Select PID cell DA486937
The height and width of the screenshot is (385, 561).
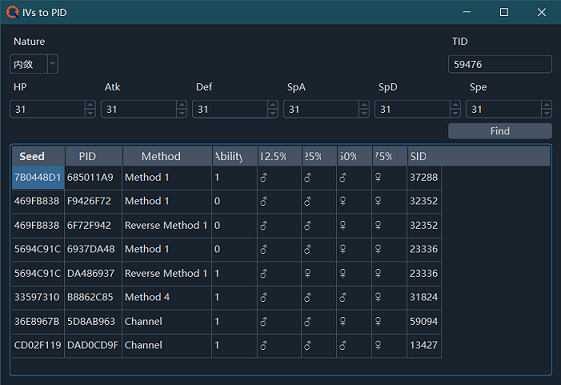[93, 273]
